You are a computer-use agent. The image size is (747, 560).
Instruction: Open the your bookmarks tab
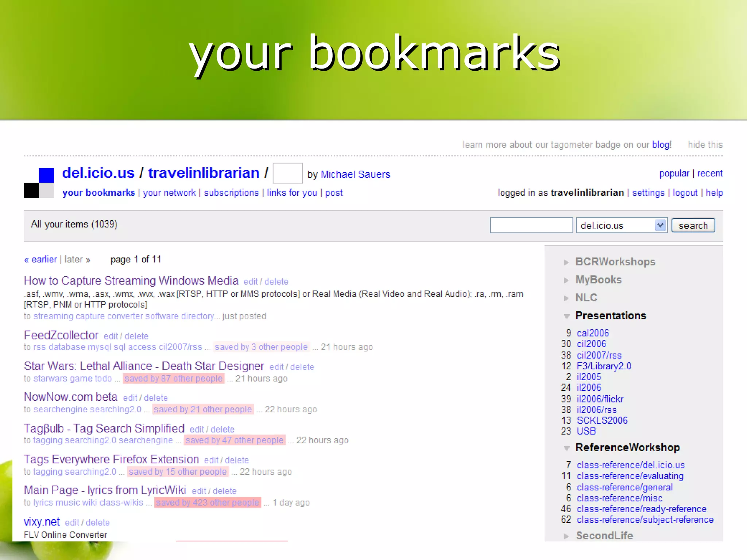coord(98,192)
